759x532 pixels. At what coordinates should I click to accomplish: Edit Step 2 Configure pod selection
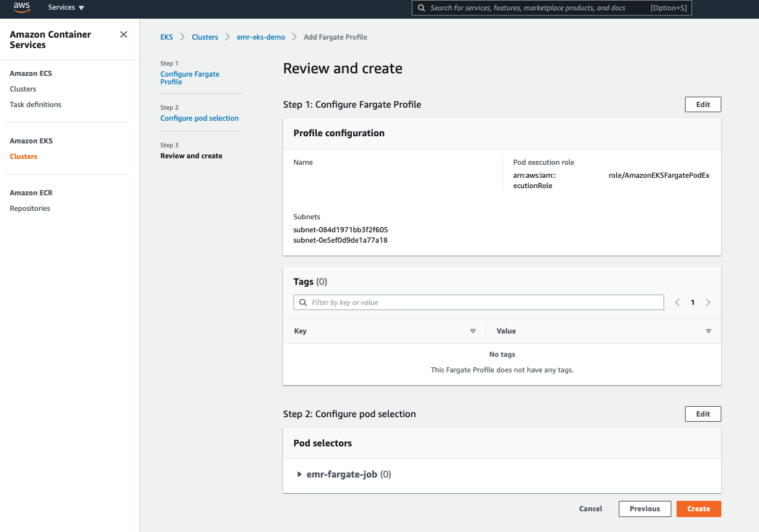point(703,414)
